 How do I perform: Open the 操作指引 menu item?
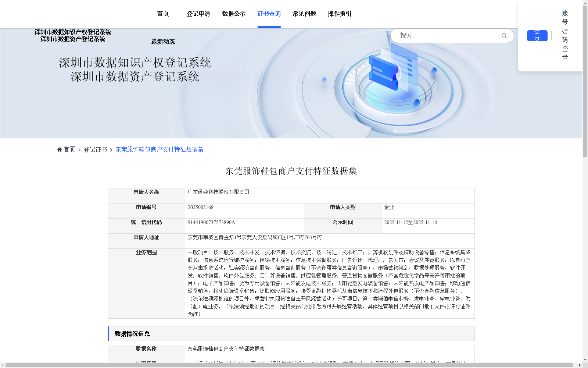[x=339, y=14]
